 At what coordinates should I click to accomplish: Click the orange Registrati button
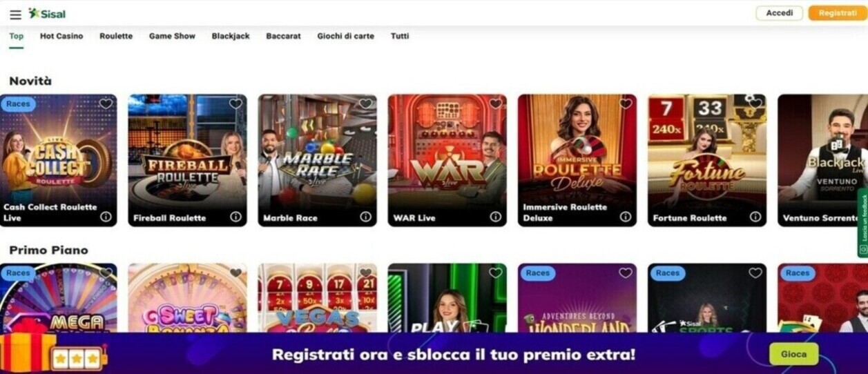click(x=838, y=13)
